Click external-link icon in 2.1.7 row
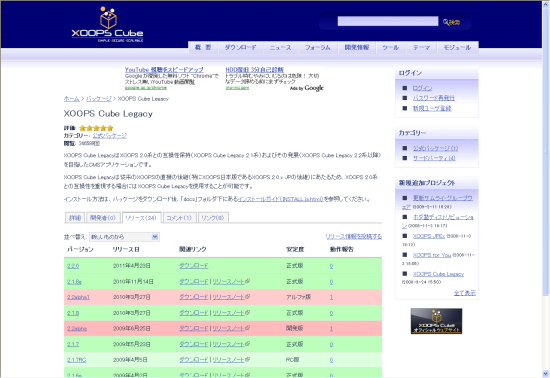550x378 pixels. 247,344
